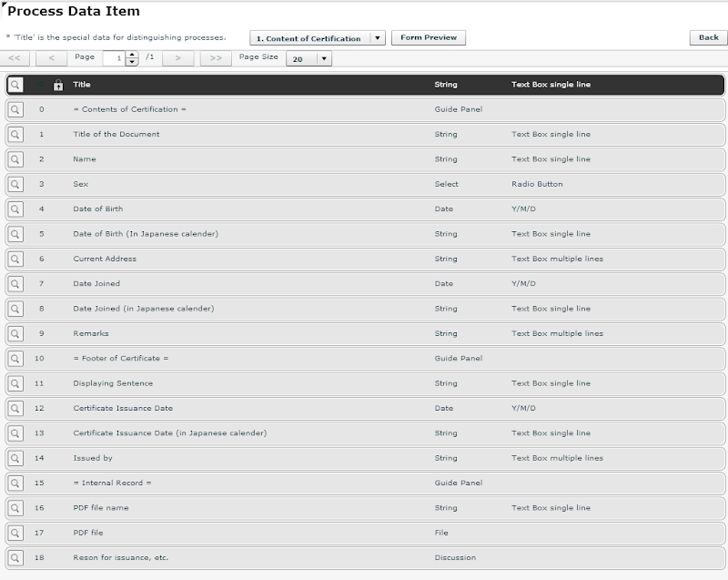Select '= Footer of Certificate =' text
The image size is (728, 580).
(x=121, y=359)
